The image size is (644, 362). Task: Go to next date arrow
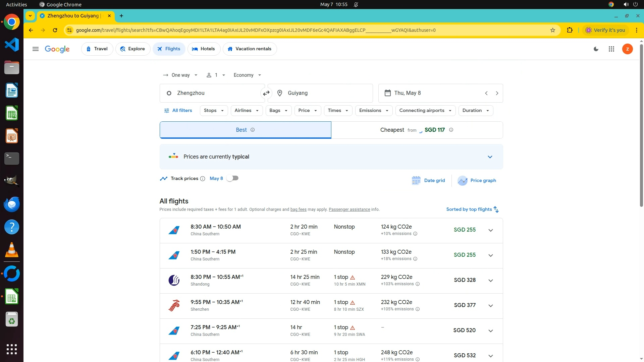click(x=497, y=93)
